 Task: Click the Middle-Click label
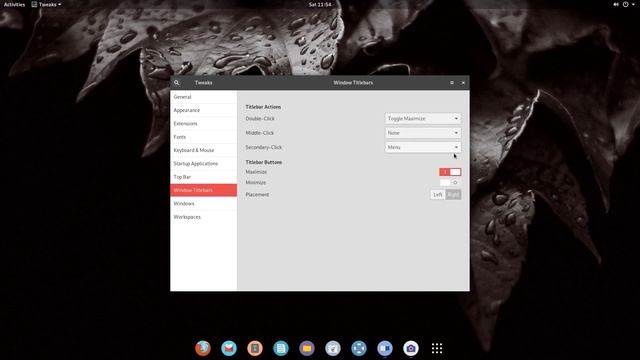coord(260,133)
